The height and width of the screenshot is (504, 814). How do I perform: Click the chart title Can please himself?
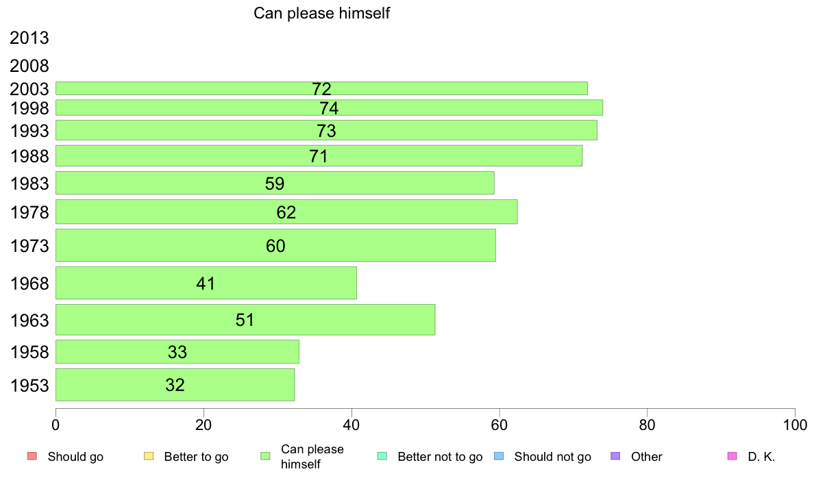[x=321, y=13]
